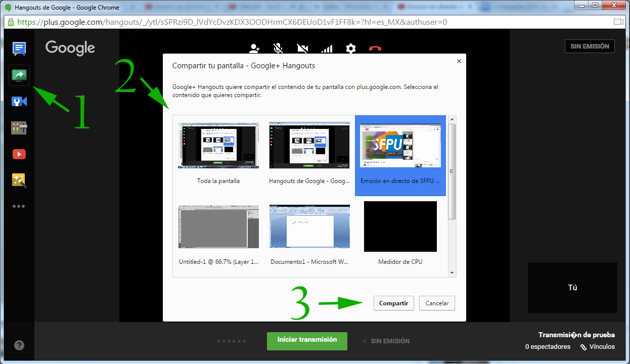Screen dimensions: 630x364
Task: Click the '0 espectadores' text
Action: pyautogui.click(x=548, y=347)
